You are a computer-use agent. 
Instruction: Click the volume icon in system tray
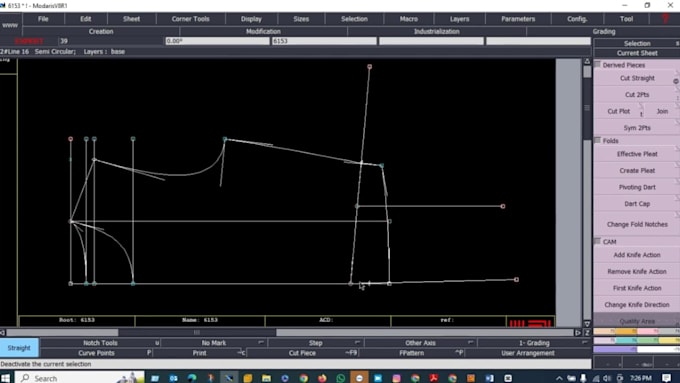607,378
